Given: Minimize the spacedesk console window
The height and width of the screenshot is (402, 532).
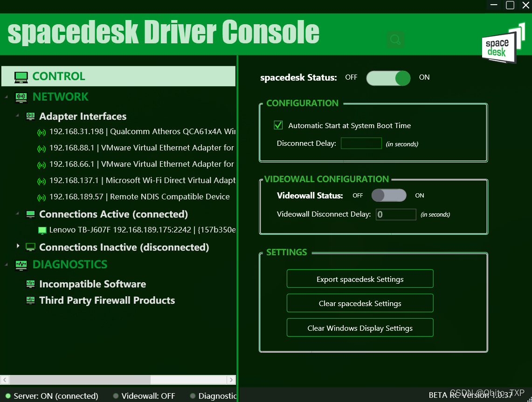Looking at the screenshot, I should tap(494, 5).
